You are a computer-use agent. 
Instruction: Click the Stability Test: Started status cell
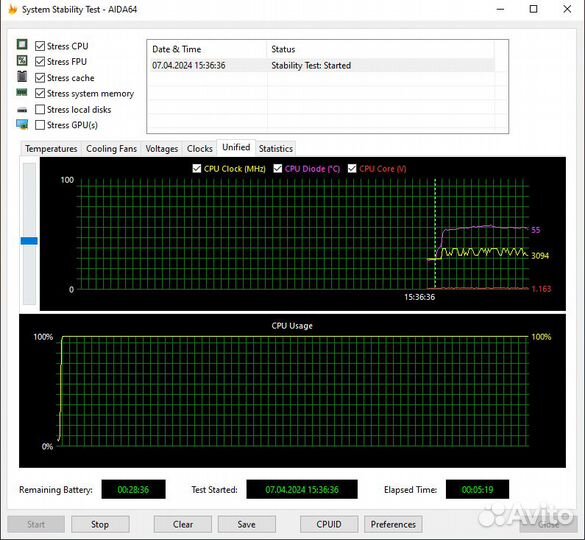(311, 65)
